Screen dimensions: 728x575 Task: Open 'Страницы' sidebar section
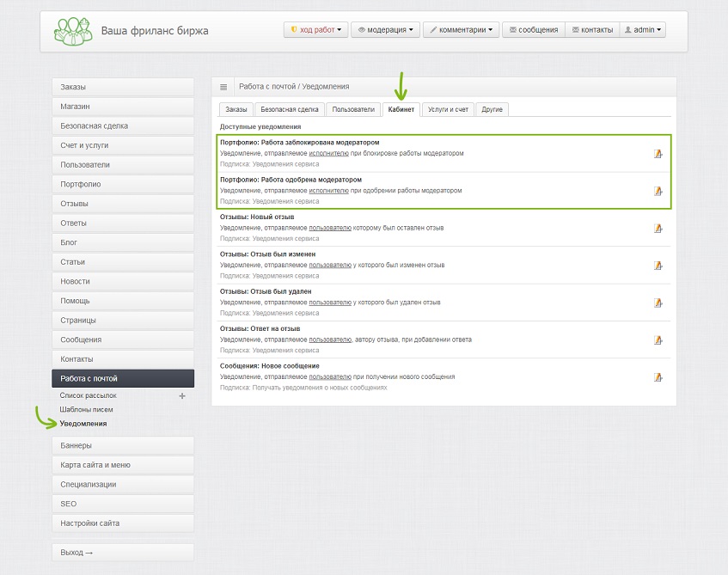tap(123, 321)
